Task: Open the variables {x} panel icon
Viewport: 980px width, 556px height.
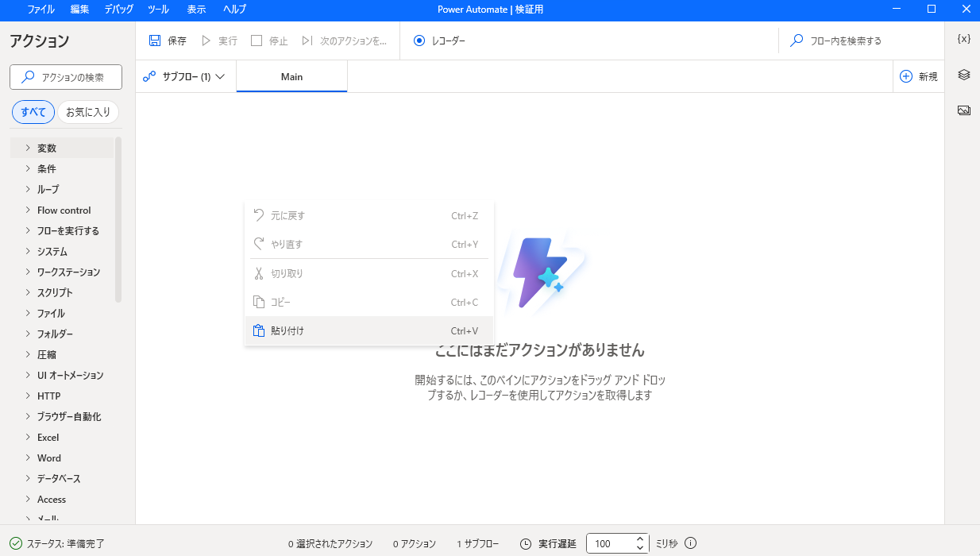Action: tap(964, 39)
